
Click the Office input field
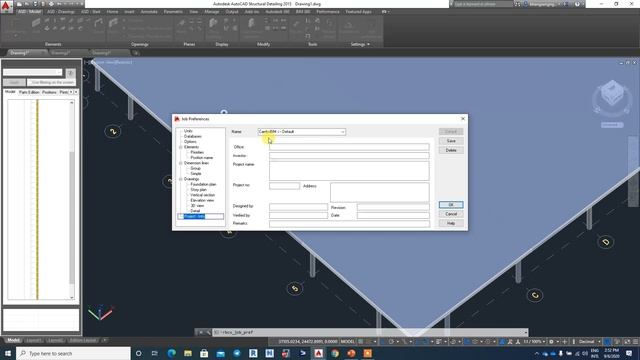(x=349, y=147)
